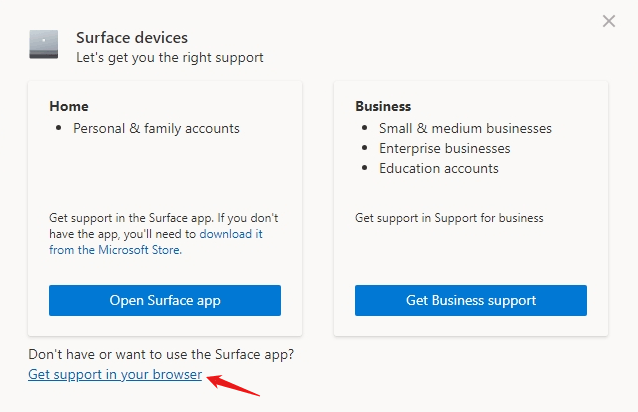
Task: Click the Get support in Support for business text
Action: point(449,218)
